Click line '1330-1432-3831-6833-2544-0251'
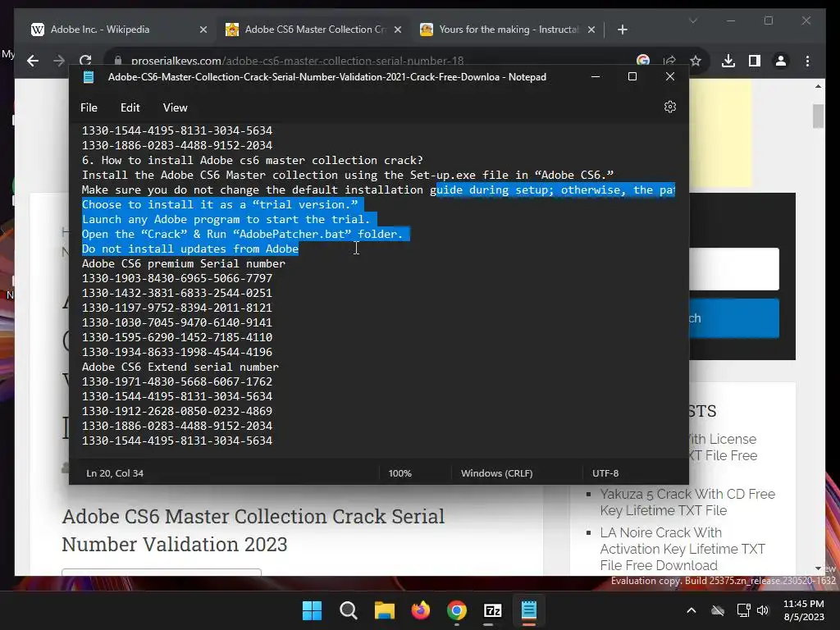Screen dimensions: 840x630 pyautogui.click(x=177, y=293)
